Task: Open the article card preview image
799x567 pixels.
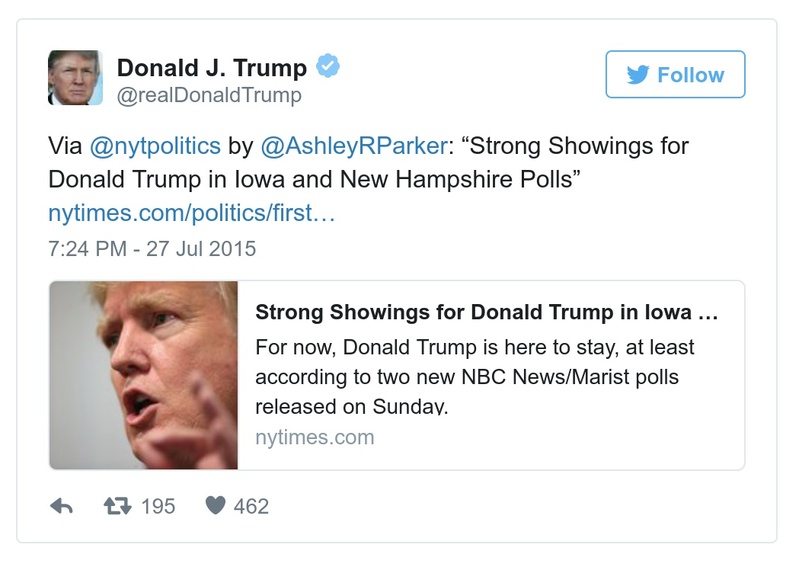Action: (x=143, y=375)
